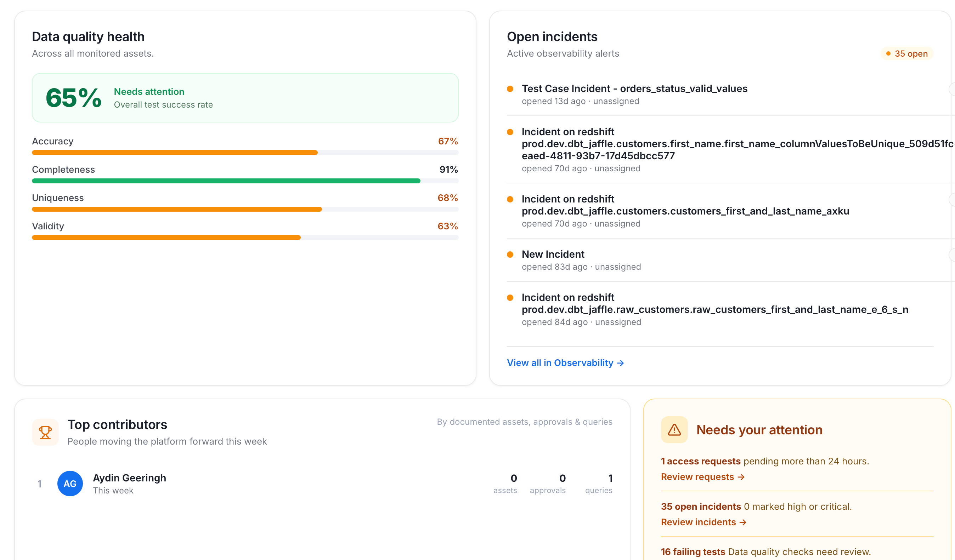
Task: Click the 35 open incidents text
Action: 701,507
